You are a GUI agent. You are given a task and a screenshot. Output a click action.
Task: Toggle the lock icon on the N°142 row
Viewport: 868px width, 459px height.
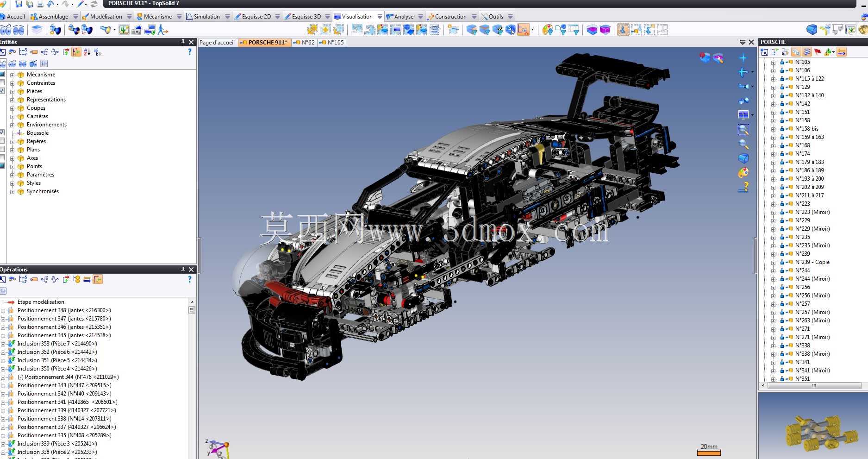pos(782,104)
